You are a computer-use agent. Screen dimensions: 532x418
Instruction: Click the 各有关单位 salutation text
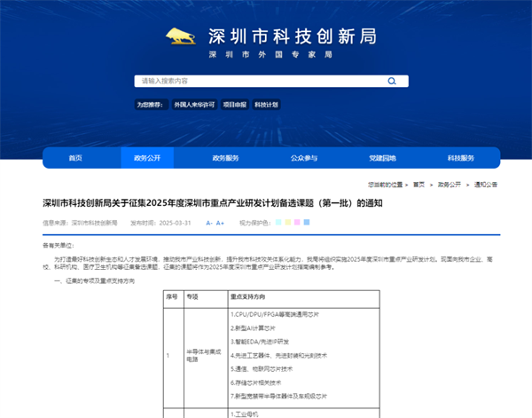pyautogui.click(x=59, y=246)
